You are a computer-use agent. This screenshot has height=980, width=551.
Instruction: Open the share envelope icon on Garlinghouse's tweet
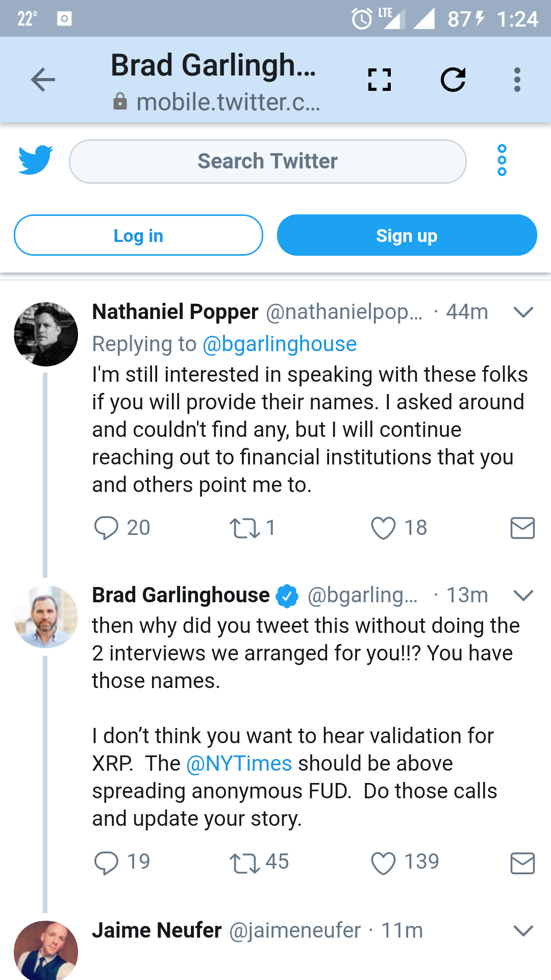click(521, 863)
